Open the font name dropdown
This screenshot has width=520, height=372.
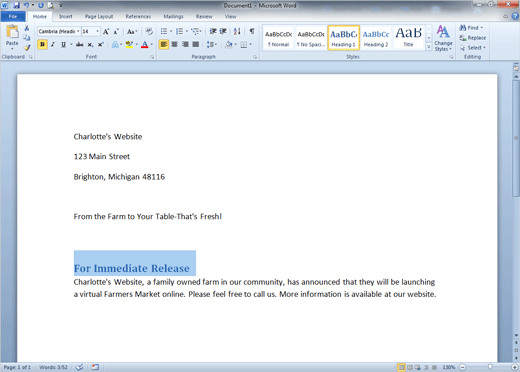click(78, 31)
